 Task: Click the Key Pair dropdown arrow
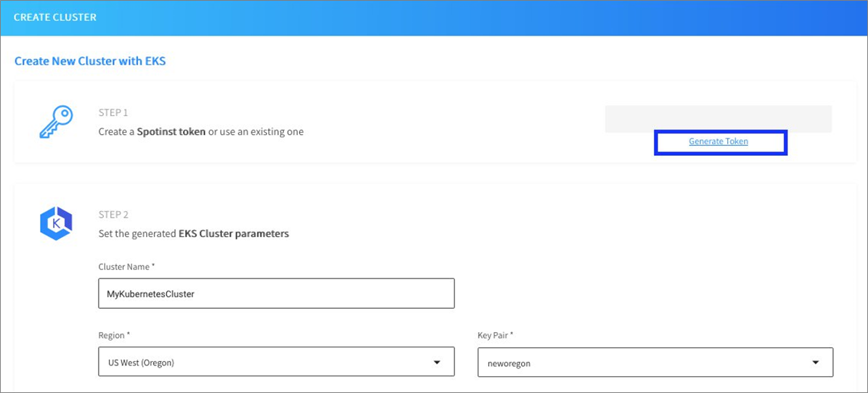tap(816, 363)
